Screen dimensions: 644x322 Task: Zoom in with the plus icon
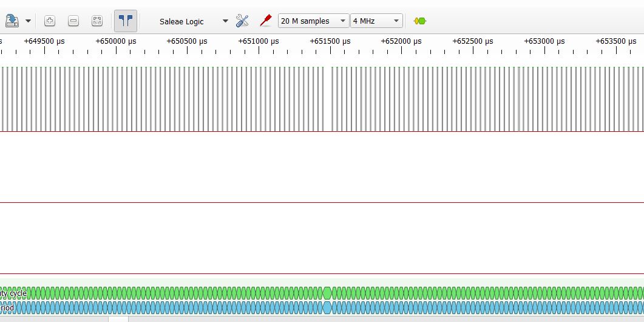(50, 21)
